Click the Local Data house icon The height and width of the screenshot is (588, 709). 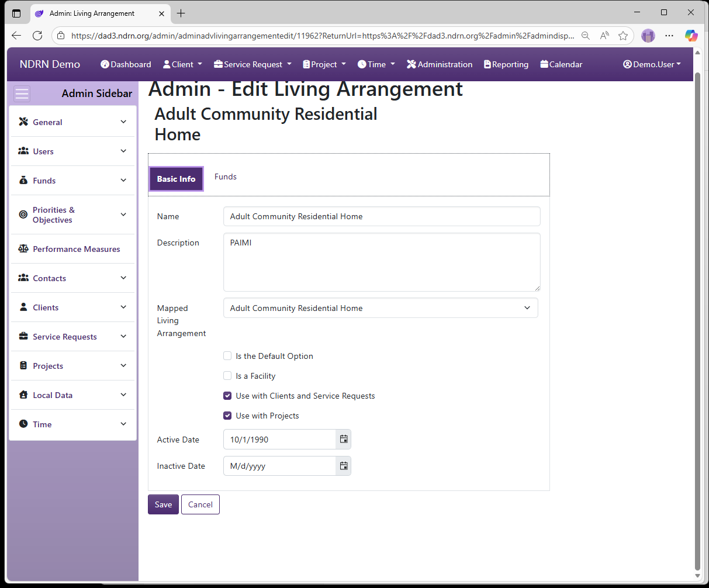tap(23, 395)
